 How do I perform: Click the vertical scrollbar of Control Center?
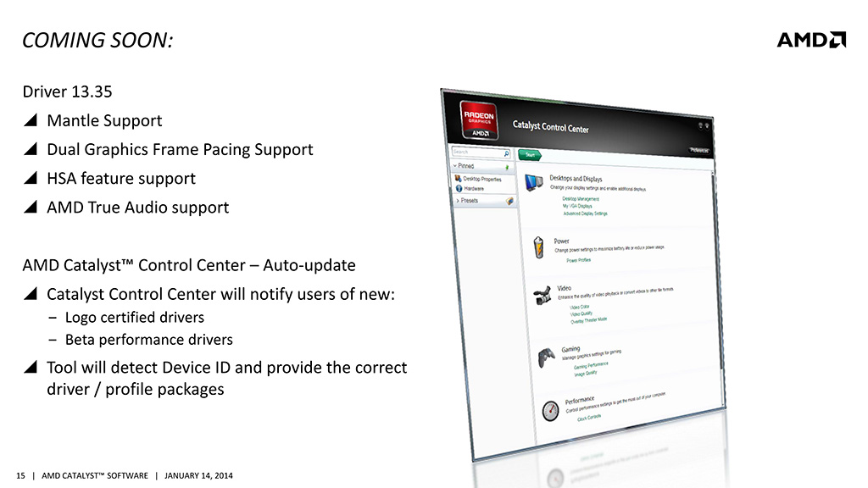tap(718, 288)
